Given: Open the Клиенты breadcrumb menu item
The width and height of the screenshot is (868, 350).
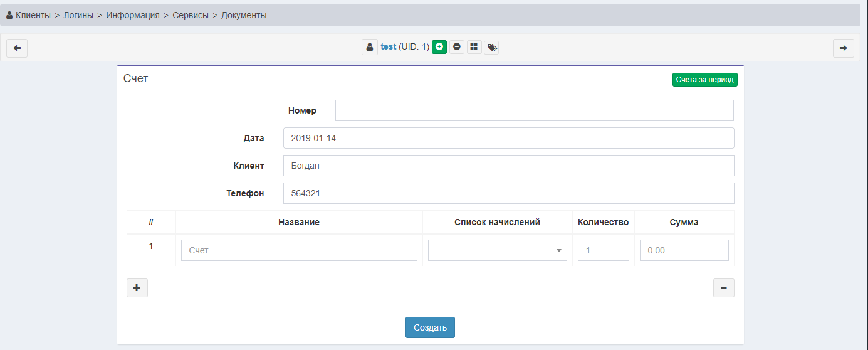Looking at the screenshot, I should click(x=33, y=15).
